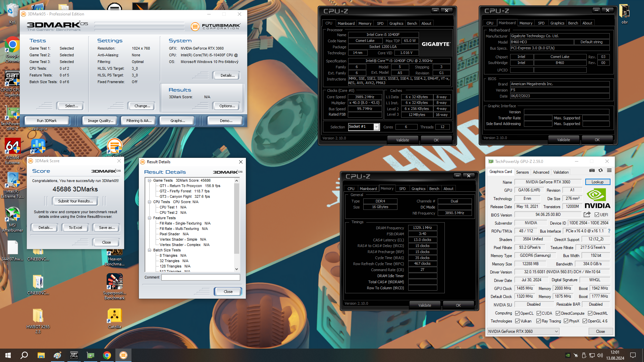Toggle the OpenCL checkbox
The height and width of the screenshot is (362, 644).
click(518, 313)
